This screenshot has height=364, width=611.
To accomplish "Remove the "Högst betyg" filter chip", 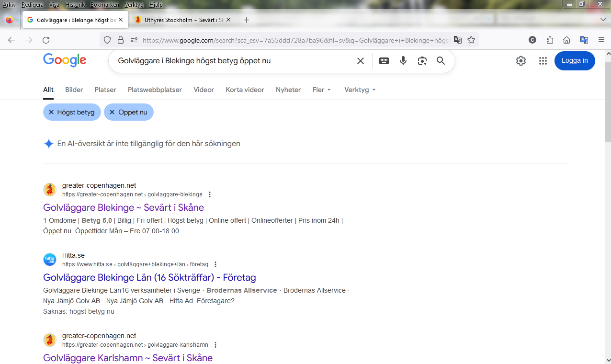I will (x=51, y=112).
